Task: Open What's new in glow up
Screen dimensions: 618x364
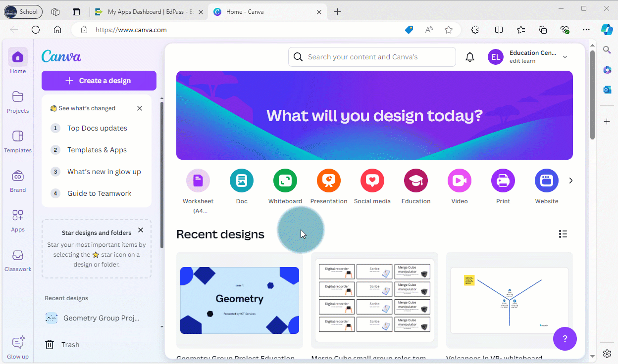Action: tap(104, 172)
